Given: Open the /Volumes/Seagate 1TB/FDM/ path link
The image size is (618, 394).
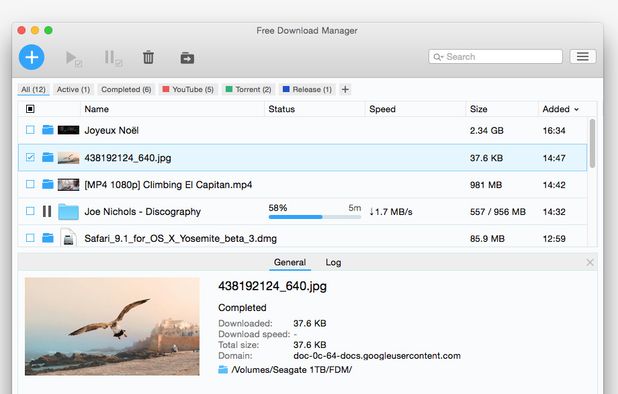Looking at the screenshot, I should [291, 370].
